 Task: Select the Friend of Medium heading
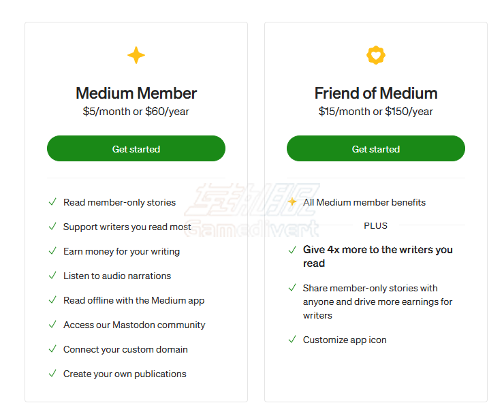(376, 93)
